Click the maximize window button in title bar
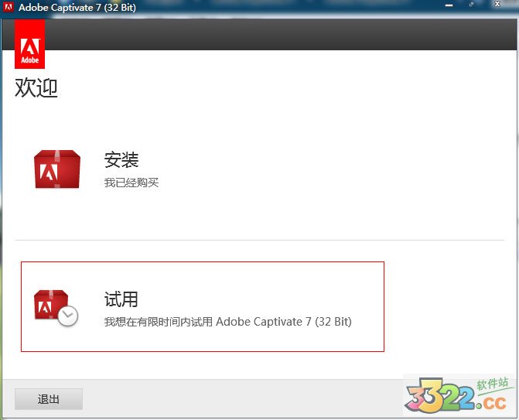 (471, 5)
